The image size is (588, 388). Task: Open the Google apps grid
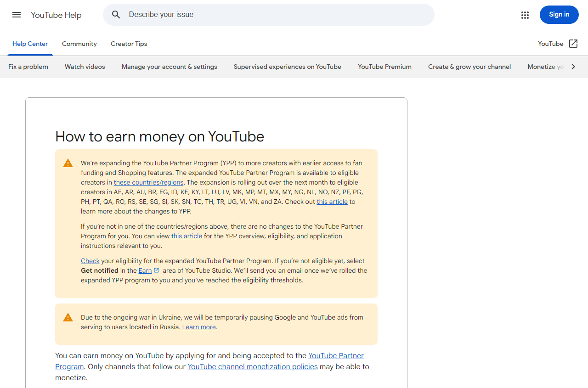[525, 15]
